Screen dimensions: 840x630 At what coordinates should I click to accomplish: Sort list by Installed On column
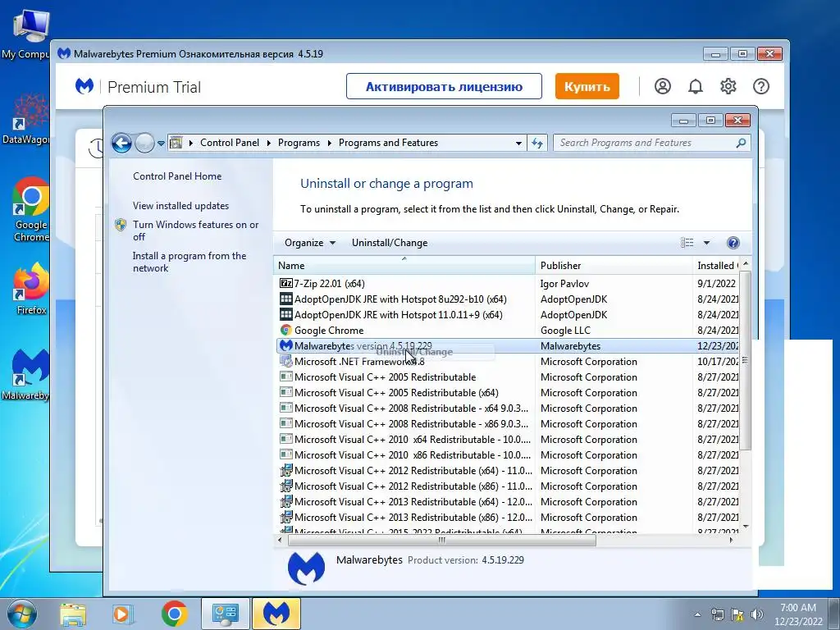click(716, 265)
